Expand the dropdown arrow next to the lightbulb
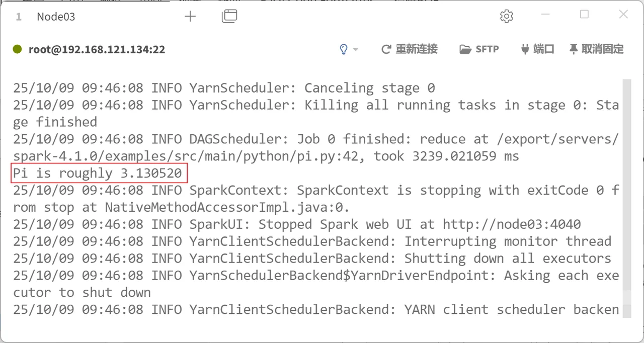The width and height of the screenshot is (644, 343). click(356, 49)
